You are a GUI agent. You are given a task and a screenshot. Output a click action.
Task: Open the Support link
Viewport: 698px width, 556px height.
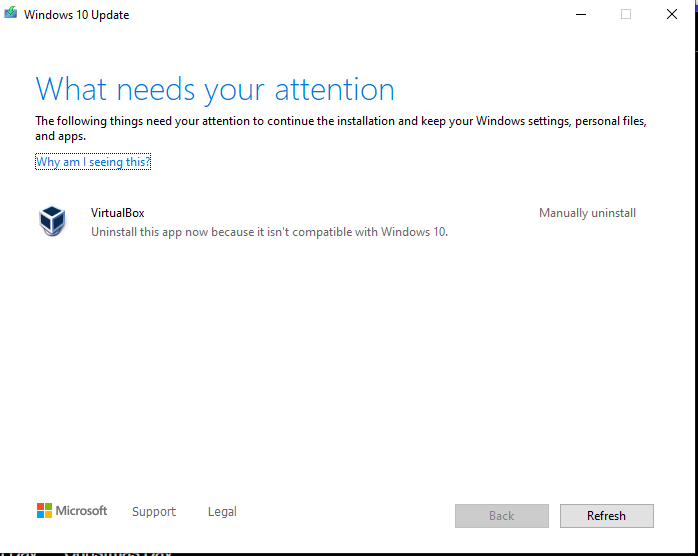pyautogui.click(x=154, y=511)
